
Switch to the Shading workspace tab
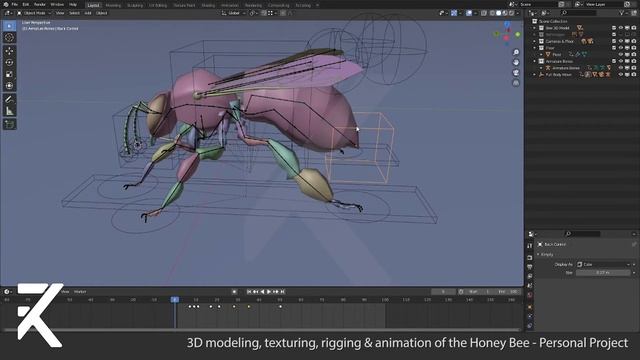[x=208, y=5]
